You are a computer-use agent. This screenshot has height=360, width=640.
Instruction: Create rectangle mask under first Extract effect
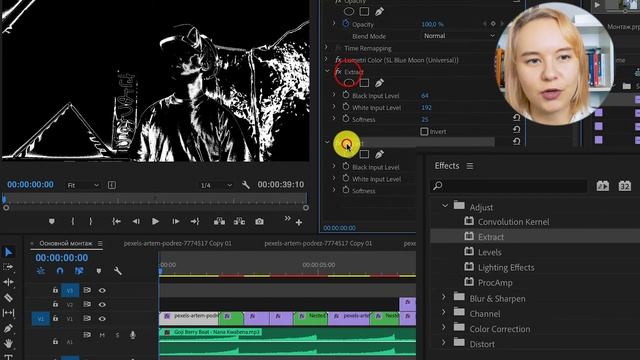364,83
